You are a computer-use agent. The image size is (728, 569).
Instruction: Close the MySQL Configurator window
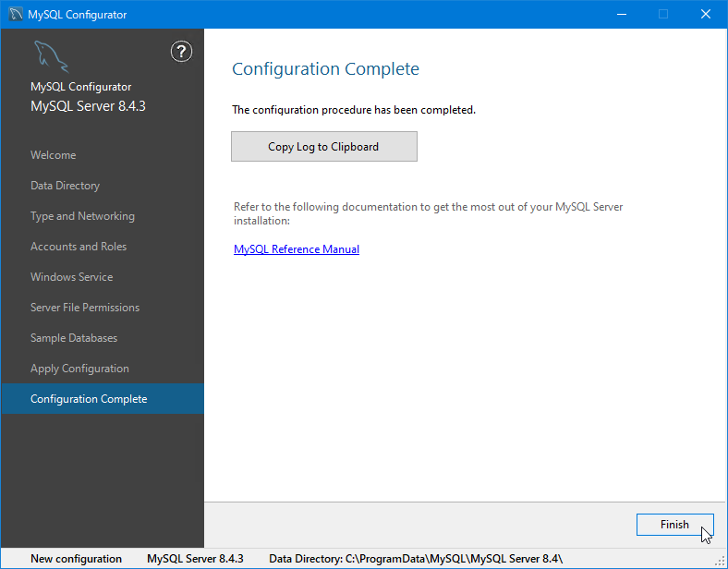(706, 15)
